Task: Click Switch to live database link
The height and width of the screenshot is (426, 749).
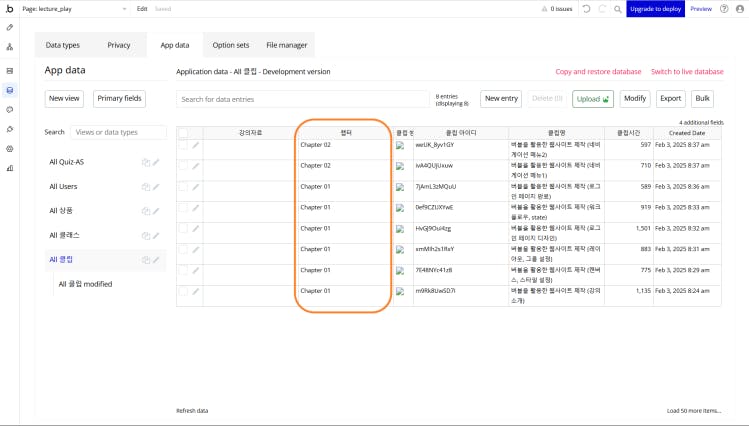Action: coord(687,72)
